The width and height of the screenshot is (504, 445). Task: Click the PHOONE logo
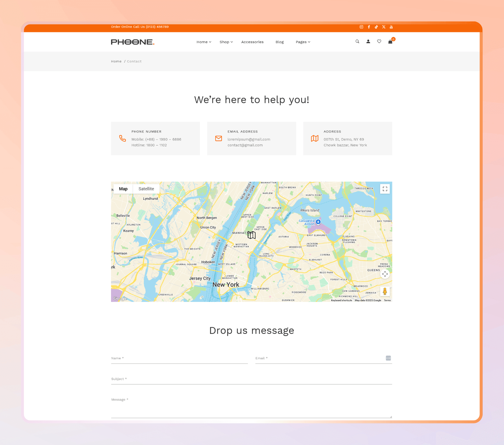pyautogui.click(x=132, y=42)
